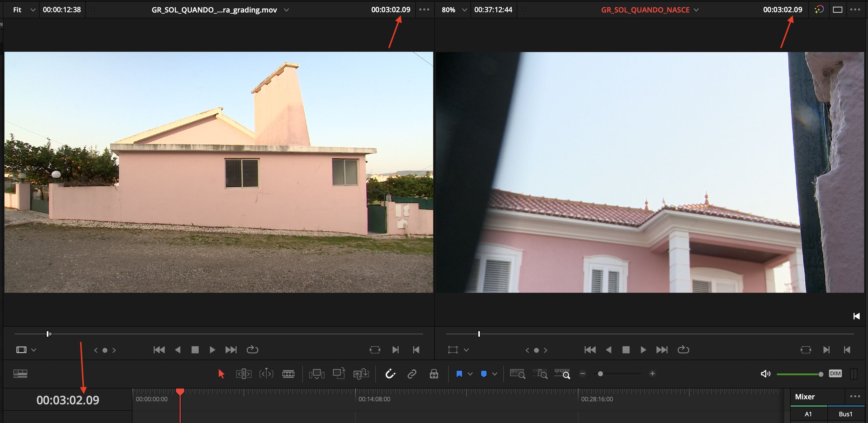Viewport: 868px width, 423px height.
Task: Go to last frame in source viewer
Action: (x=231, y=350)
